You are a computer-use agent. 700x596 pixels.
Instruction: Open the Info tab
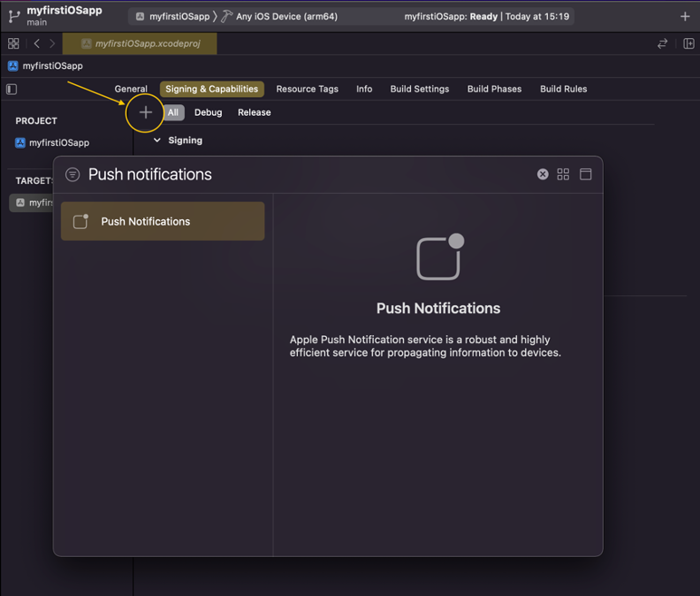[364, 89]
